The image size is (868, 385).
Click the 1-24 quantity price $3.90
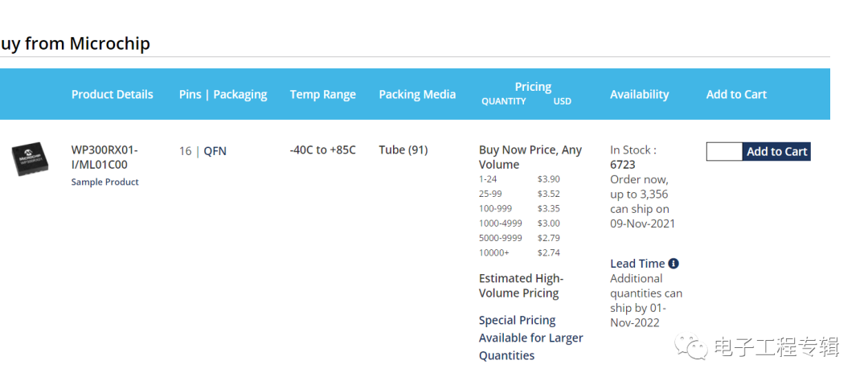pyautogui.click(x=549, y=179)
